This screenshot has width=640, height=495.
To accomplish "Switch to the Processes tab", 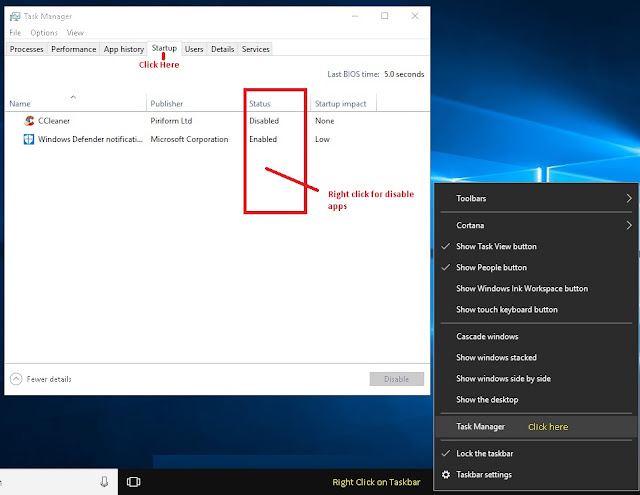I will [x=27, y=49].
